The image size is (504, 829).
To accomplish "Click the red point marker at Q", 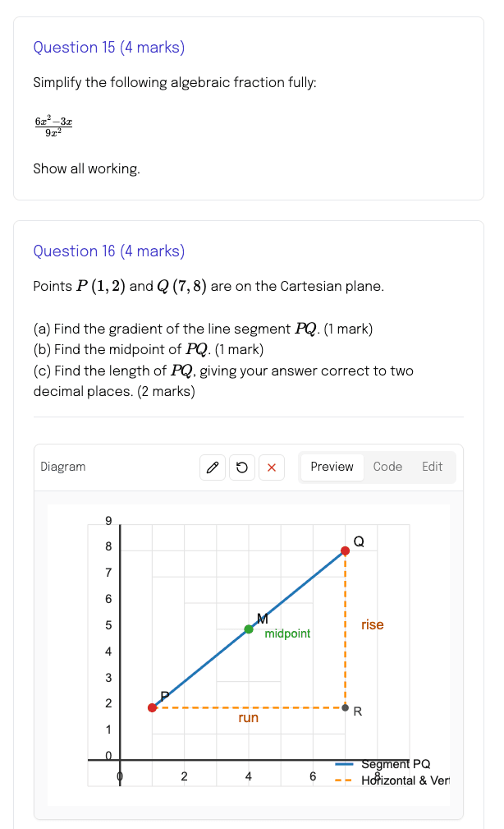I will click(346, 550).
